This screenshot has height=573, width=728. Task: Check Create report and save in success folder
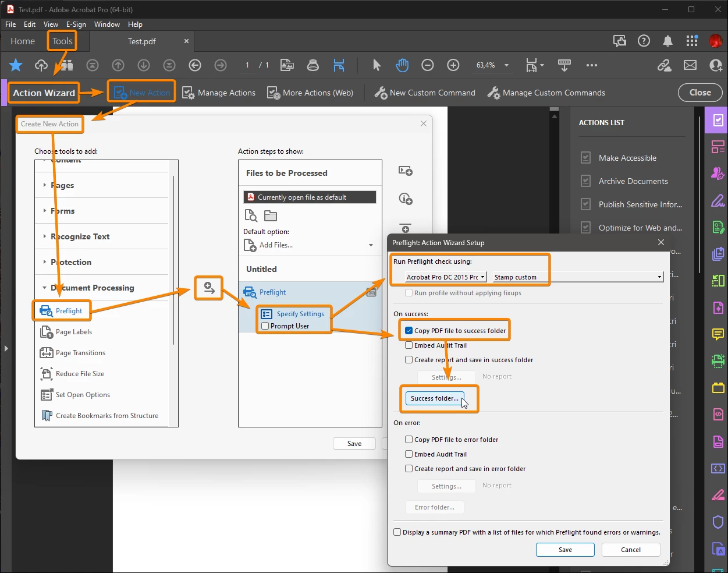pyautogui.click(x=409, y=360)
